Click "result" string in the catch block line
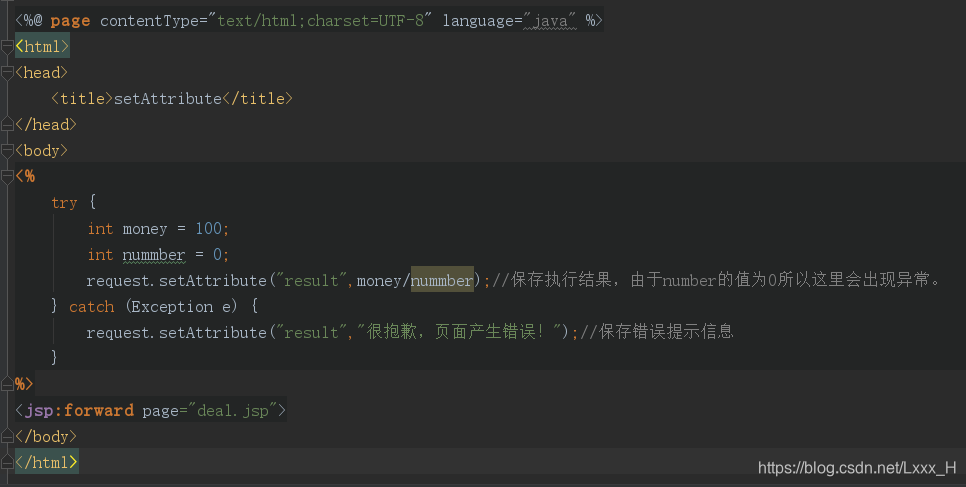The image size is (966, 487). (x=311, y=332)
